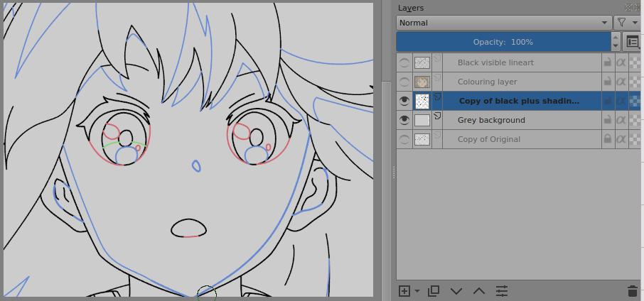Lock the Colouring layer
Image resolution: width=644 pixels, height=301 pixels.
pos(608,82)
